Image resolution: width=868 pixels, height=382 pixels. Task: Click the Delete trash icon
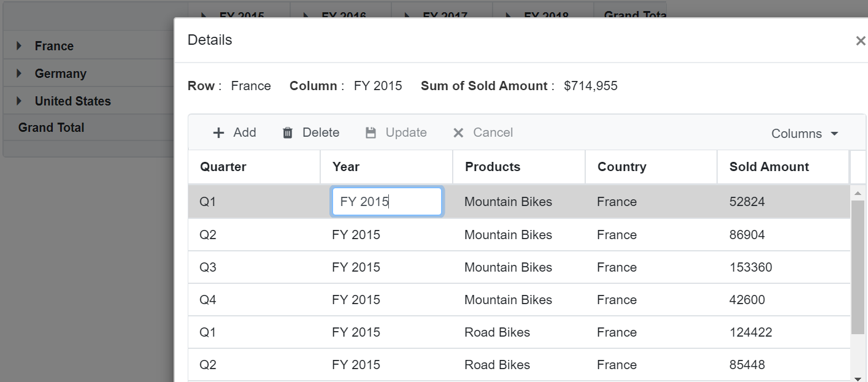pyautogui.click(x=288, y=132)
